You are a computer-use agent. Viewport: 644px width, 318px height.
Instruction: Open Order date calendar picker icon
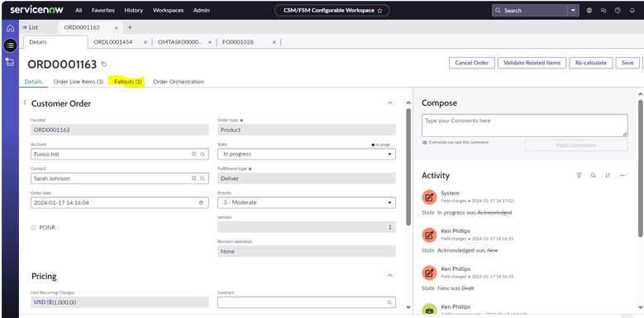coord(201,202)
